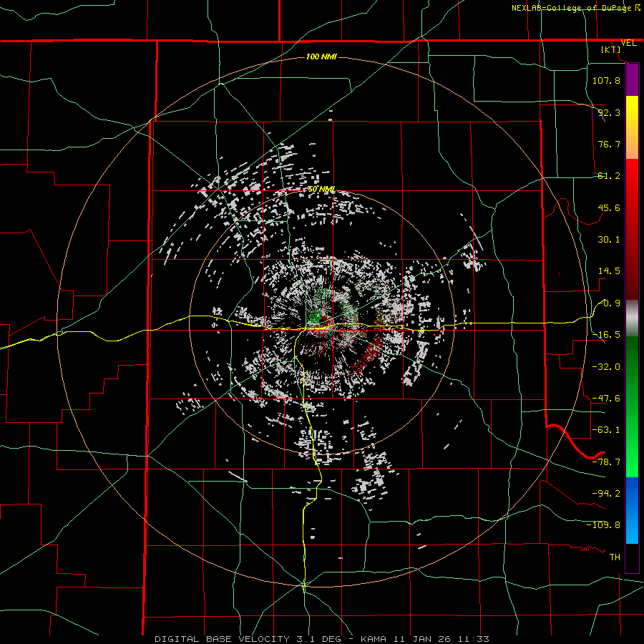Click the -47.6 velocity scale value
The width and height of the screenshot is (644, 644).
[x=606, y=399]
